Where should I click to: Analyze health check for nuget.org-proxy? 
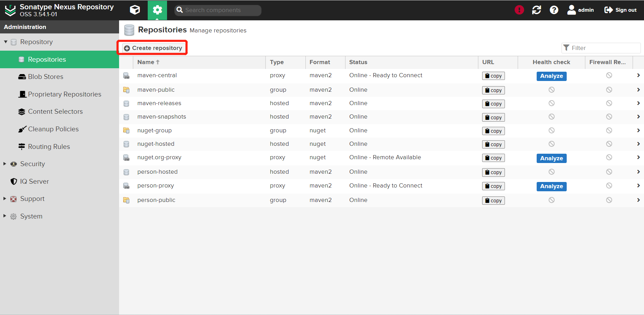tap(552, 158)
